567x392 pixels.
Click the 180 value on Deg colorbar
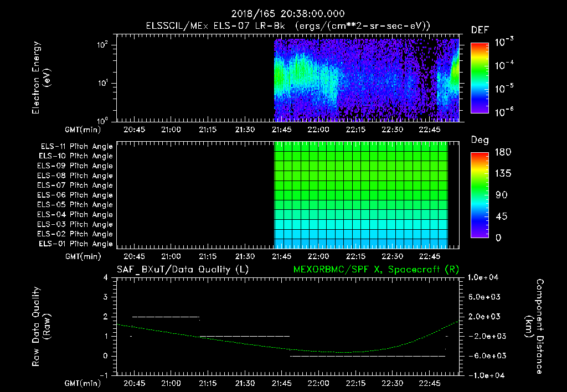503,152
